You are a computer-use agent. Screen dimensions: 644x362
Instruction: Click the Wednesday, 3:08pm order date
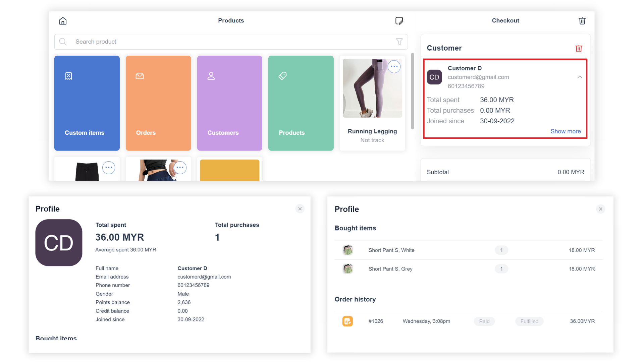click(x=426, y=321)
